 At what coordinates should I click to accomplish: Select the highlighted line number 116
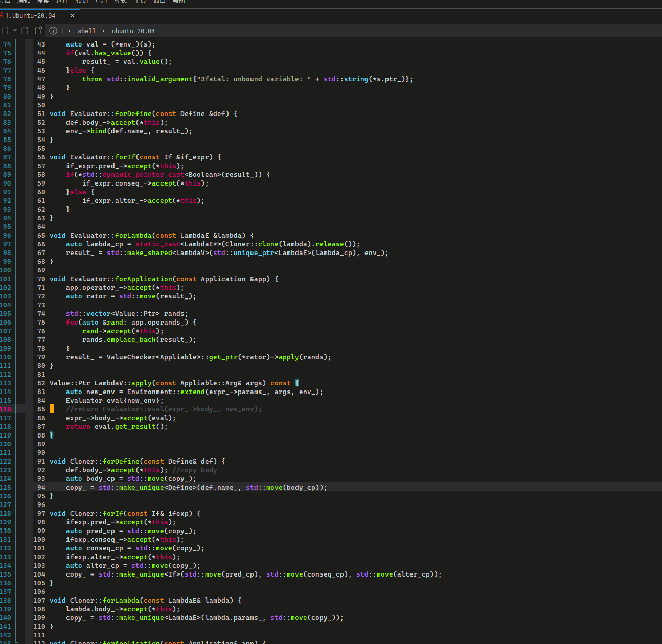pos(6,409)
